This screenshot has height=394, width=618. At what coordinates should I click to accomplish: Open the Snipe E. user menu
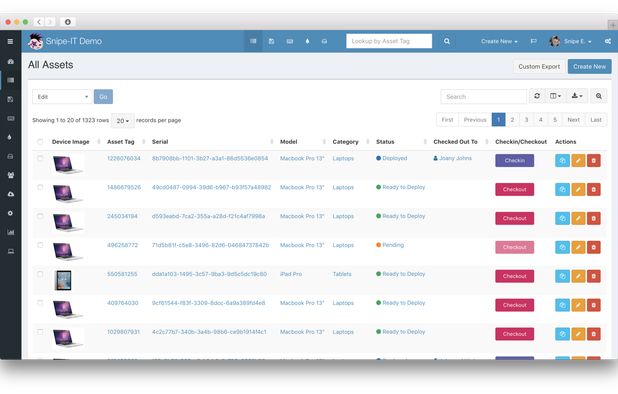point(570,41)
